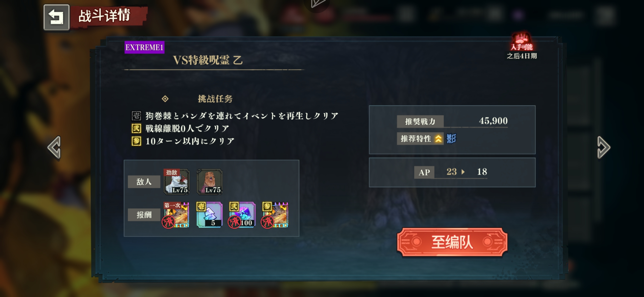Go to previous stage with left arrow
The image size is (644, 297).
(x=54, y=147)
